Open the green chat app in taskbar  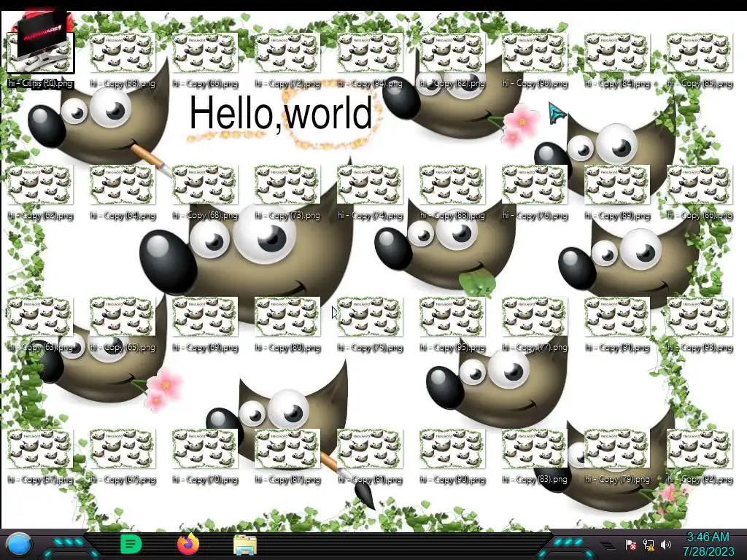click(x=131, y=544)
